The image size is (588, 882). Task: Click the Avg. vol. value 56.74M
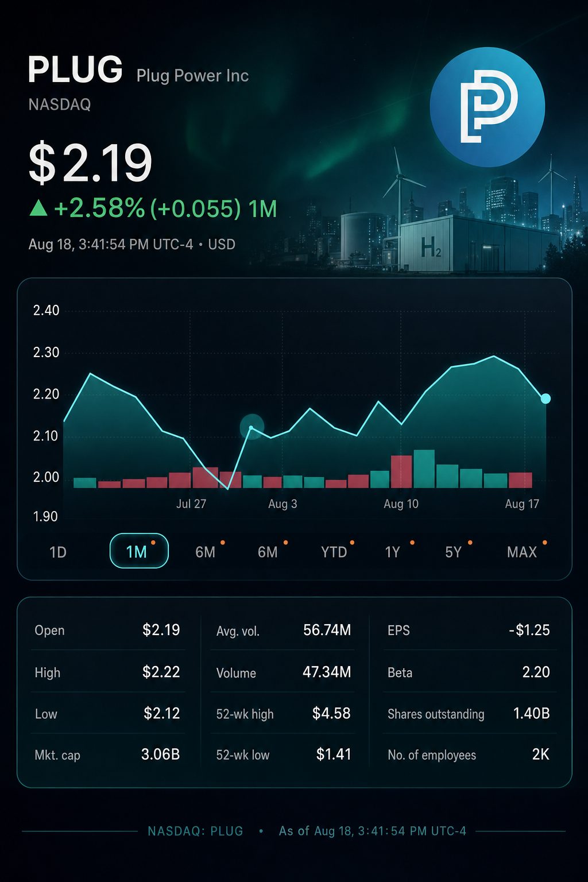coord(327,630)
